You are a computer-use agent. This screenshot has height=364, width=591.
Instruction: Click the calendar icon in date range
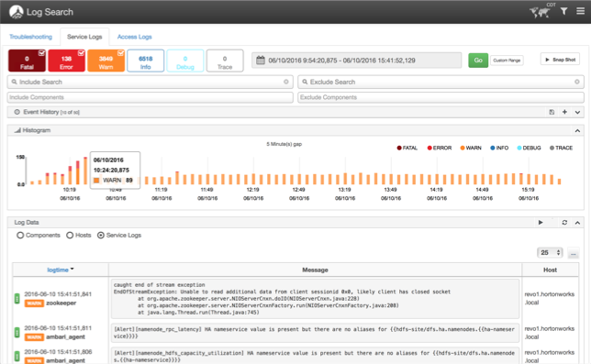pos(261,61)
